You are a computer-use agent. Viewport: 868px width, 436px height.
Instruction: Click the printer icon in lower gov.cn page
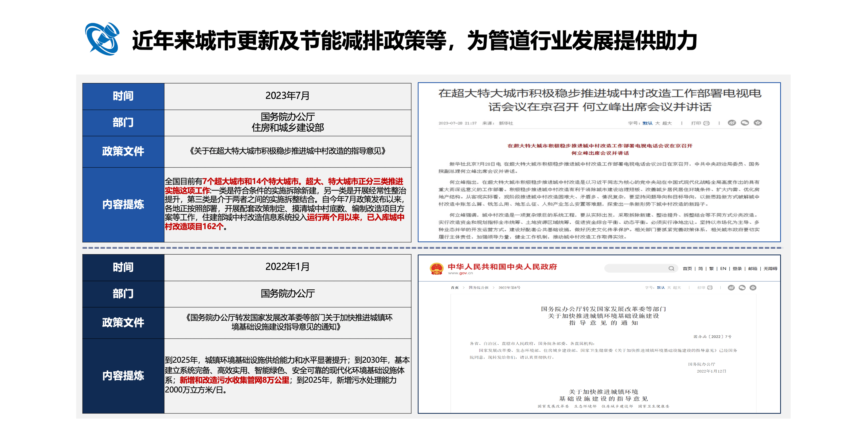tap(710, 288)
